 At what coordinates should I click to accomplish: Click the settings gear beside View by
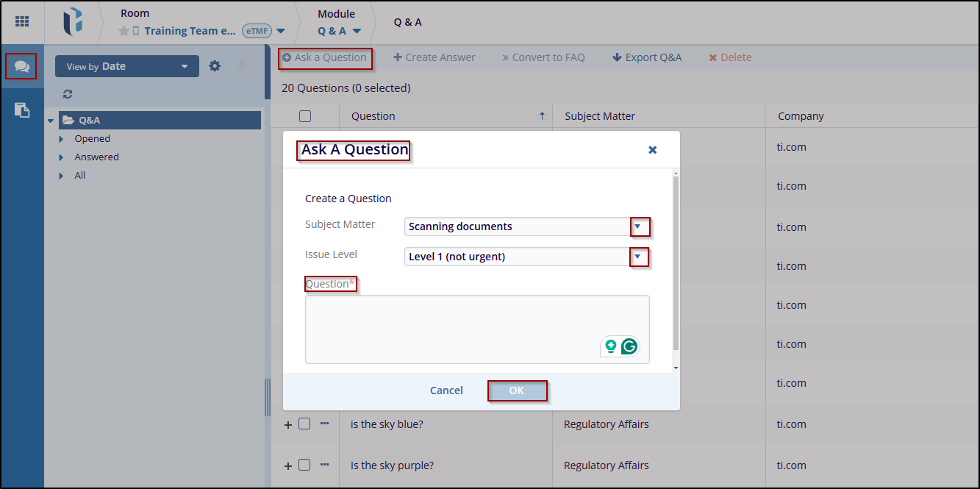pos(215,66)
